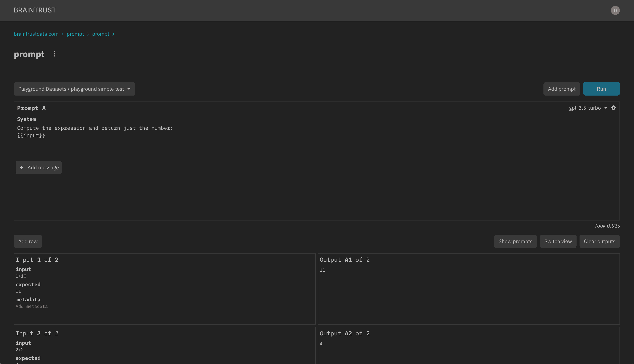The width and height of the screenshot is (634, 364).
Task: Click Show prompts
Action: (x=515, y=241)
